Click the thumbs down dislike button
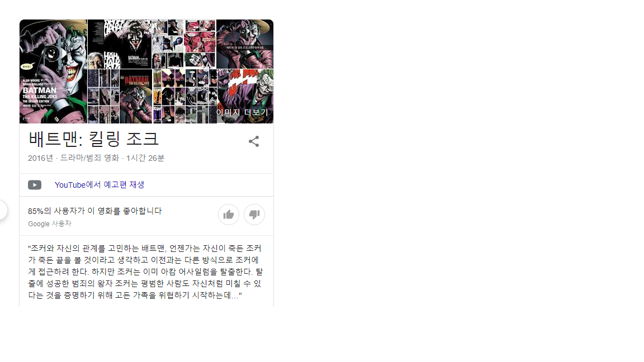This screenshot has height=362, width=644. click(254, 215)
